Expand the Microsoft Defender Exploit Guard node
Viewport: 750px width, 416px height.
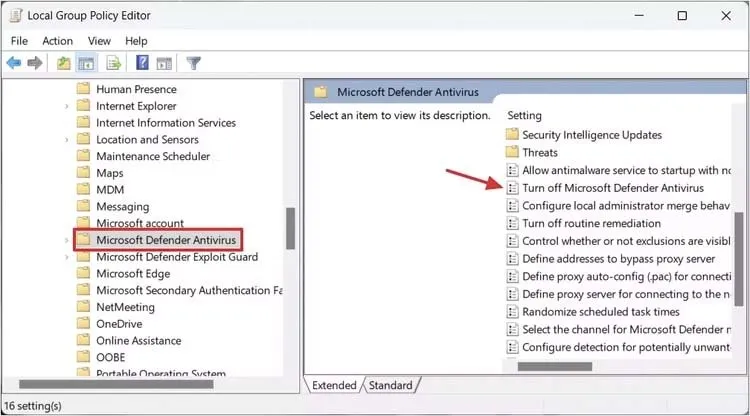click(67, 257)
